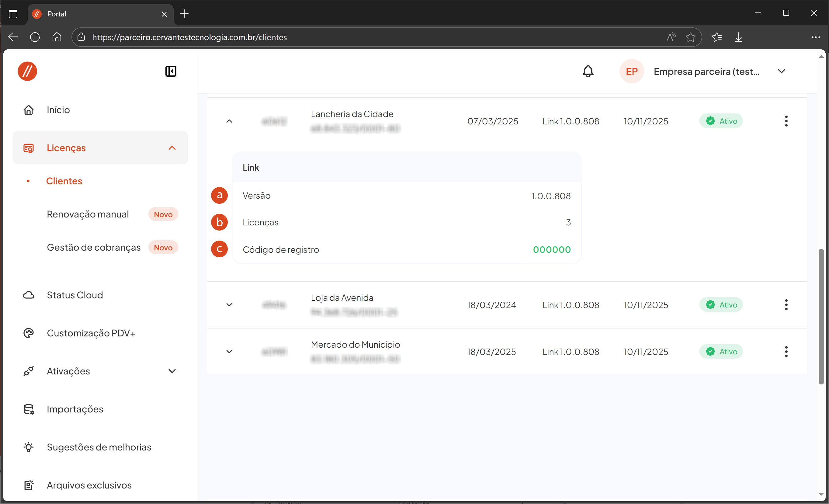Open the Empresa parceira account dropdown
Image resolution: width=829 pixels, height=504 pixels.
point(781,71)
